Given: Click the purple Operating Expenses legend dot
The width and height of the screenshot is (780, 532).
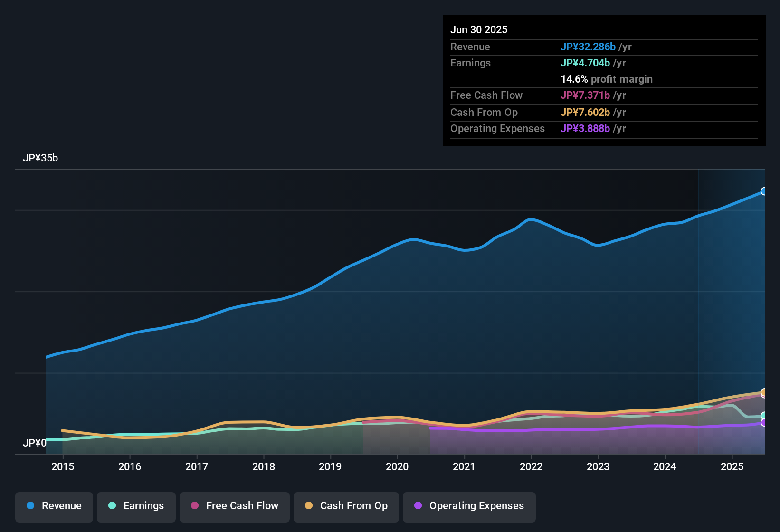Looking at the screenshot, I should click(x=418, y=506).
